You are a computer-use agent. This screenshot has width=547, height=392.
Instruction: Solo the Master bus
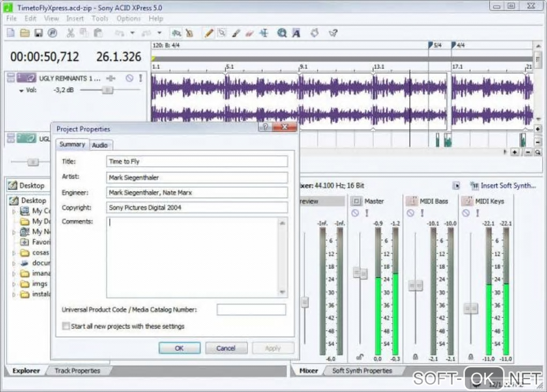pyautogui.click(x=367, y=213)
